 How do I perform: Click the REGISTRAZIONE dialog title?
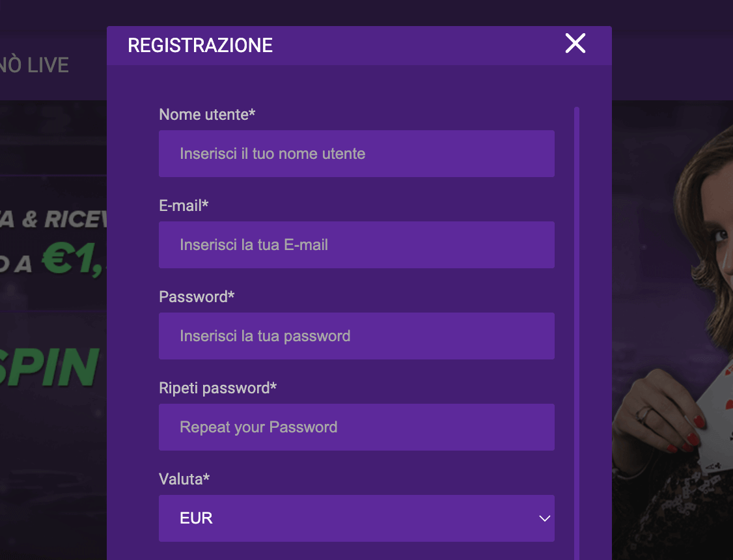click(x=200, y=45)
